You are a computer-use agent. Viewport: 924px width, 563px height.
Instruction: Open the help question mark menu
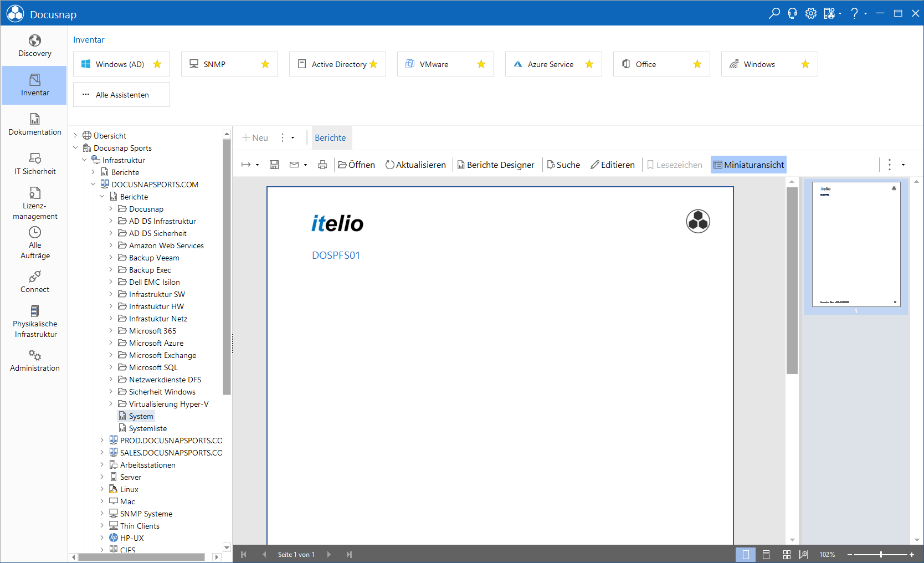coord(855,13)
